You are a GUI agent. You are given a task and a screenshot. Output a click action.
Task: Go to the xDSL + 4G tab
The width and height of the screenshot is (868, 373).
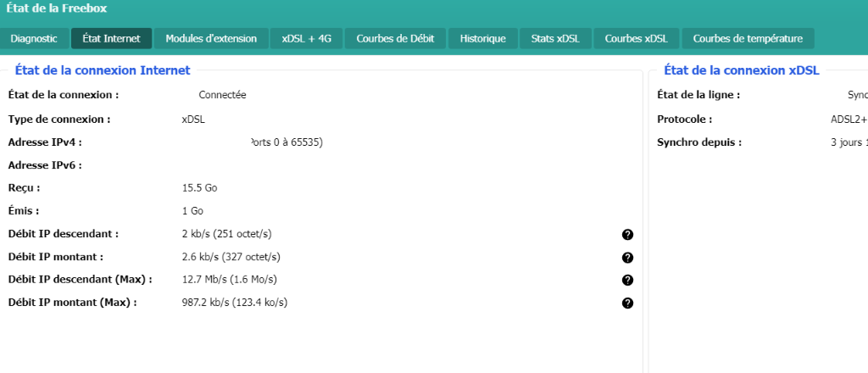(x=306, y=39)
